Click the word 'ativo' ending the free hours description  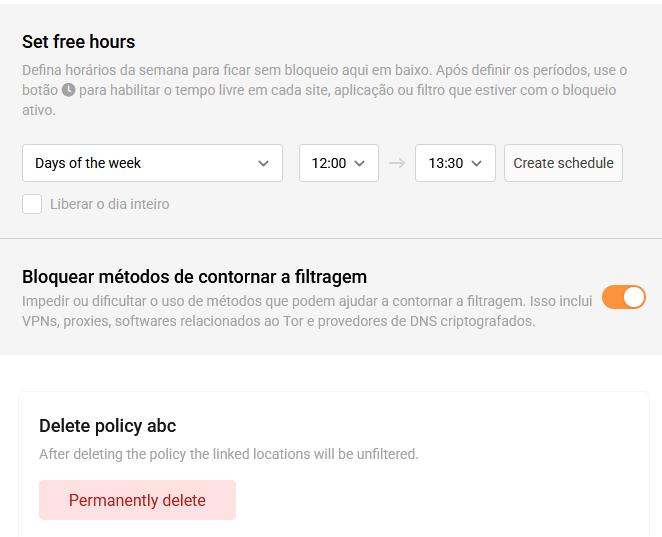click(x=38, y=110)
